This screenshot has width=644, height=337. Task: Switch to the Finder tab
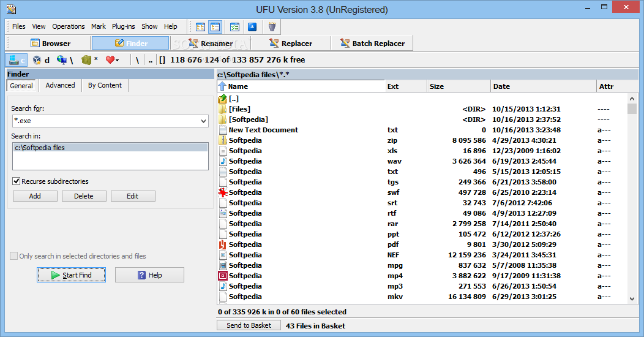(x=130, y=43)
